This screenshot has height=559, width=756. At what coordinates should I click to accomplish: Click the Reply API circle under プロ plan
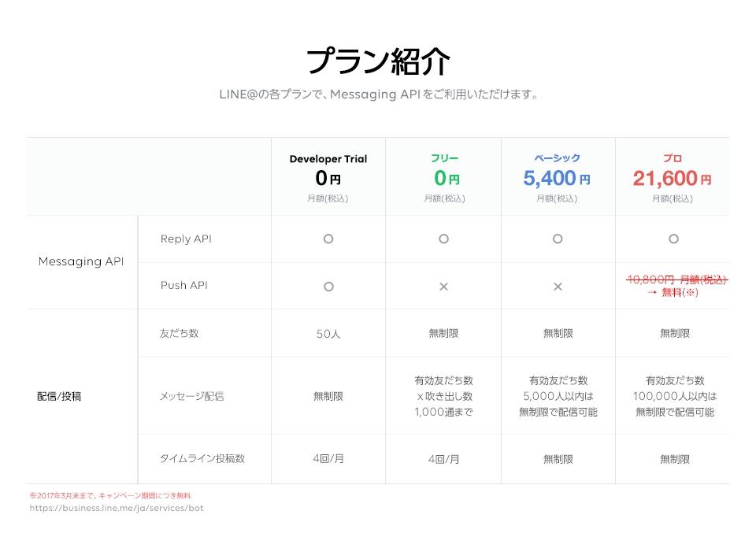pos(673,239)
